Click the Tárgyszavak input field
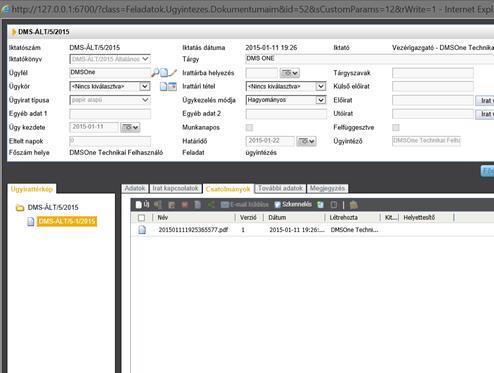This screenshot has width=494, height=373. click(433, 73)
